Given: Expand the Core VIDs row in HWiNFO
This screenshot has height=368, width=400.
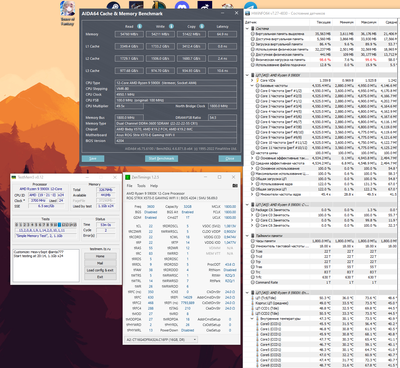Looking at the screenshot, I should point(252,80).
